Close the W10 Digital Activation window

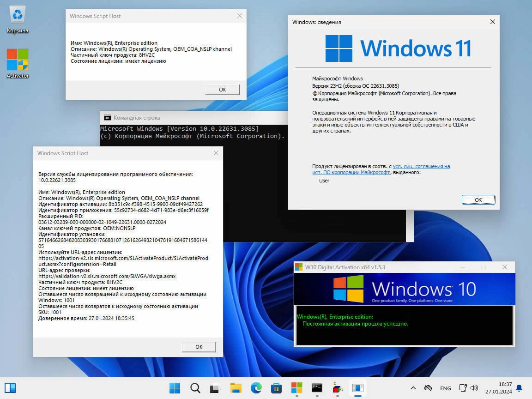coord(505,267)
